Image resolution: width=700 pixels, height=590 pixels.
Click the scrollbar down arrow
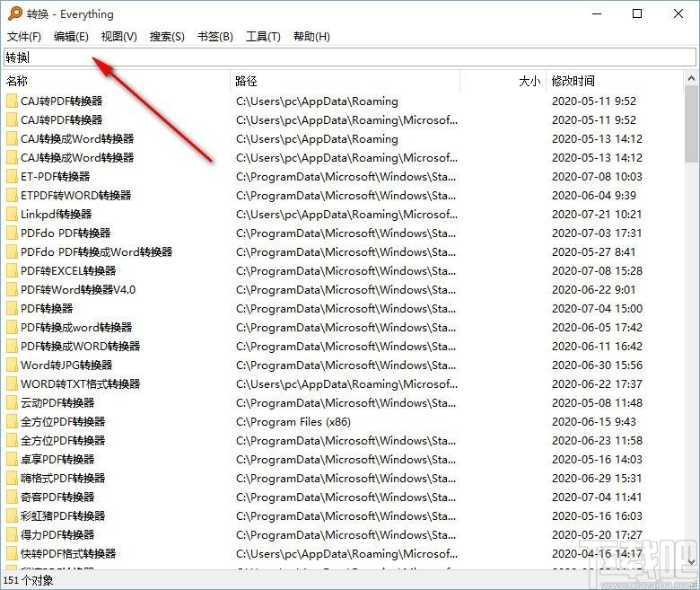[691, 561]
